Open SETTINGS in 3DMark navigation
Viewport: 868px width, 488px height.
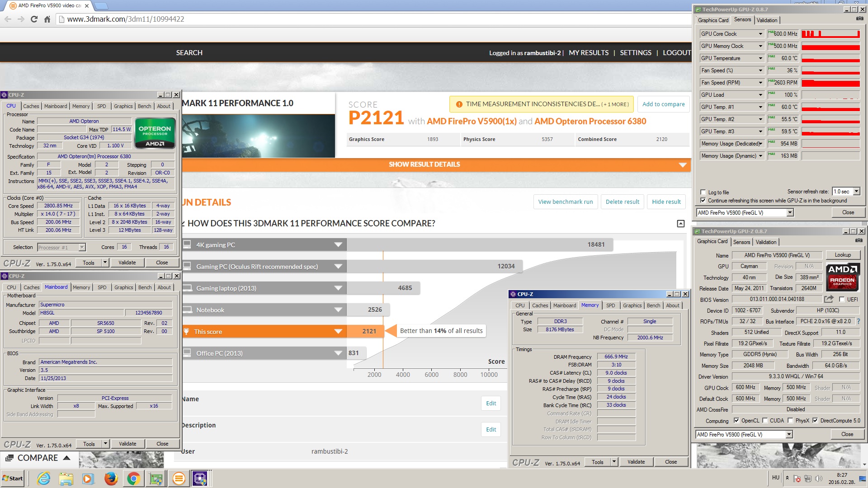click(x=636, y=53)
